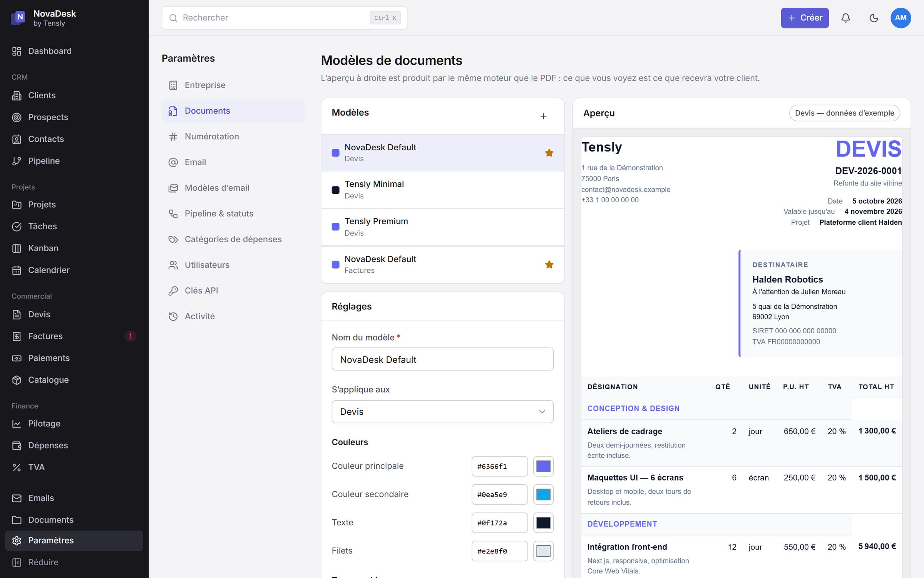Viewport: 924px width, 578px height.
Task: Open Catalogue in the sidebar
Action: click(74, 380)
